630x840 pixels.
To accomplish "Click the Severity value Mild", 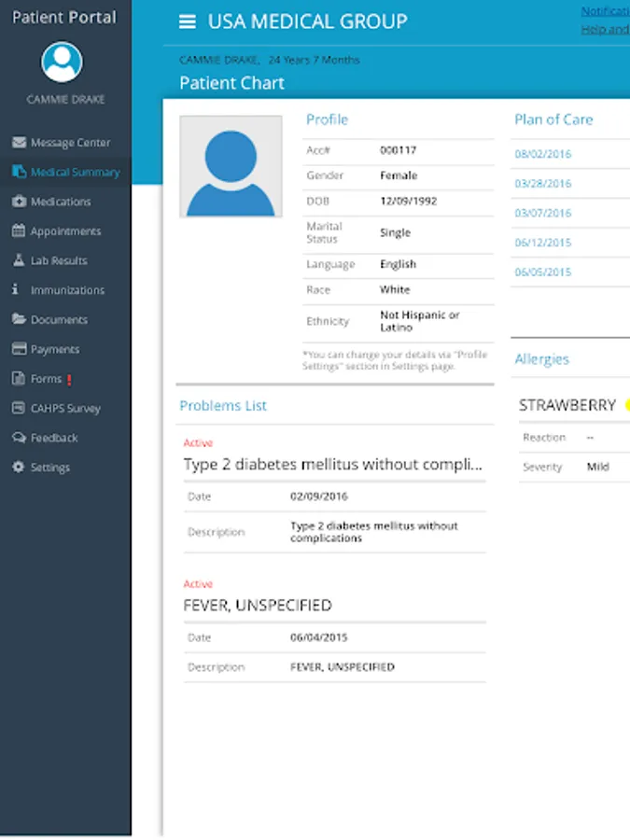I will pos(598,467).
